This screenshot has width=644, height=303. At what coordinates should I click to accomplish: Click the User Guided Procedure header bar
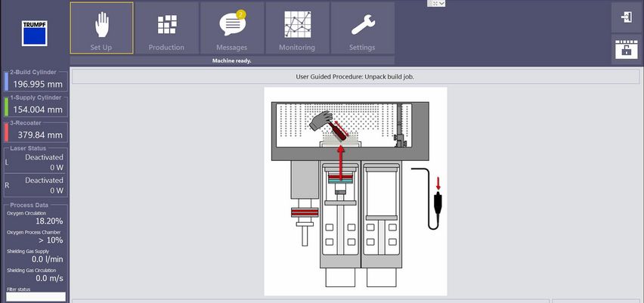(355, 76)
